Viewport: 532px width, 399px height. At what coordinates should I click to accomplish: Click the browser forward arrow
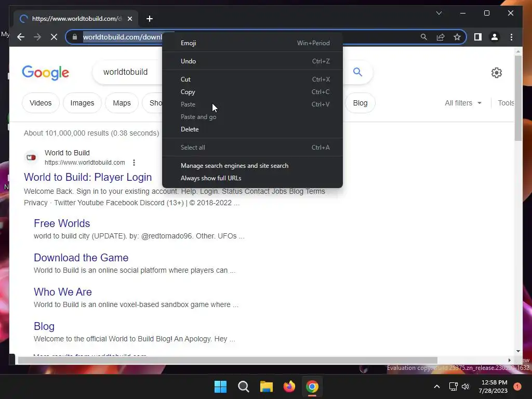[37, 37]
